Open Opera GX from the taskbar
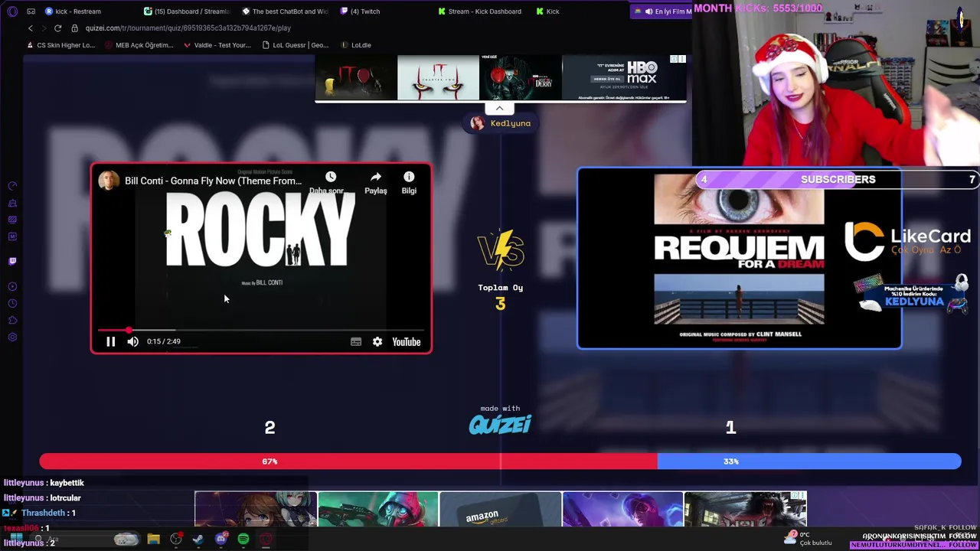 266,540
